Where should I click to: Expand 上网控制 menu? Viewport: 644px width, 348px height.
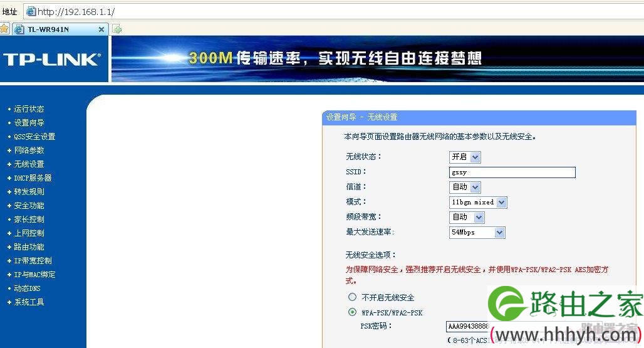(x=29, y=233)
